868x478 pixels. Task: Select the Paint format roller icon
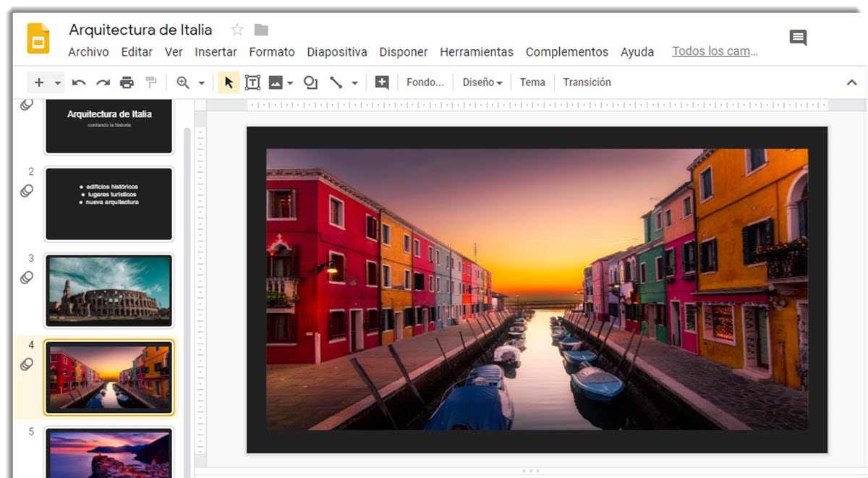point(150,82)
